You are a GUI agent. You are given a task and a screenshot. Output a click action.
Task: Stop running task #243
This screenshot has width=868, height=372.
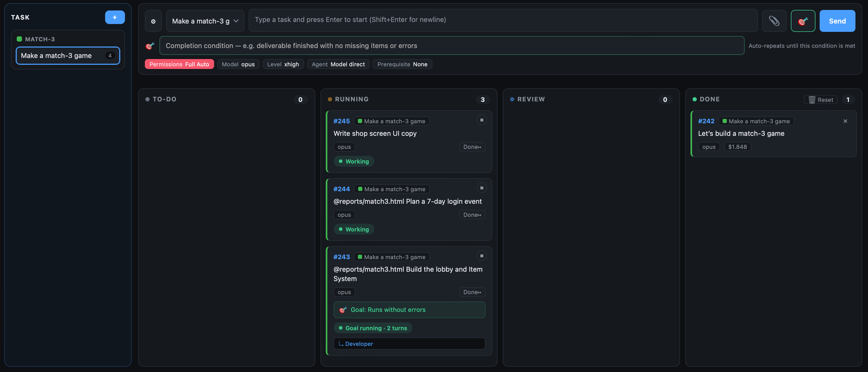pyautogui.click(x=482, y=256)
